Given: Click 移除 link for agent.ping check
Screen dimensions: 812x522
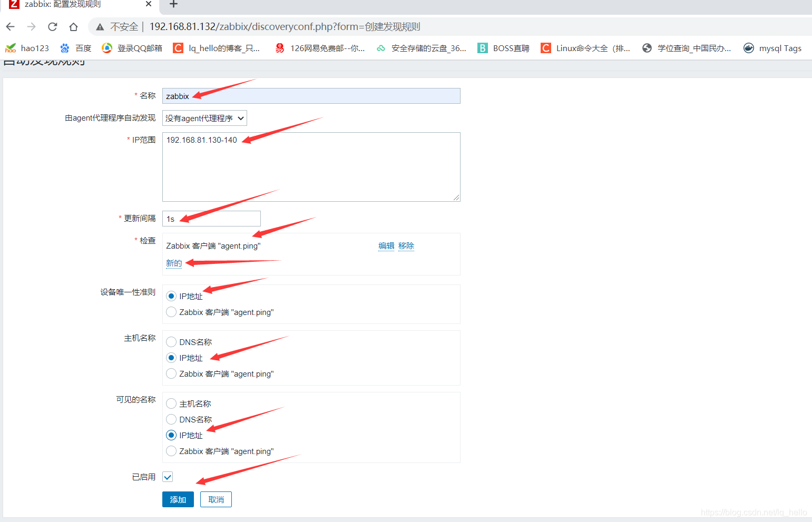Looking at the screenshot, I should click(406, 246).
